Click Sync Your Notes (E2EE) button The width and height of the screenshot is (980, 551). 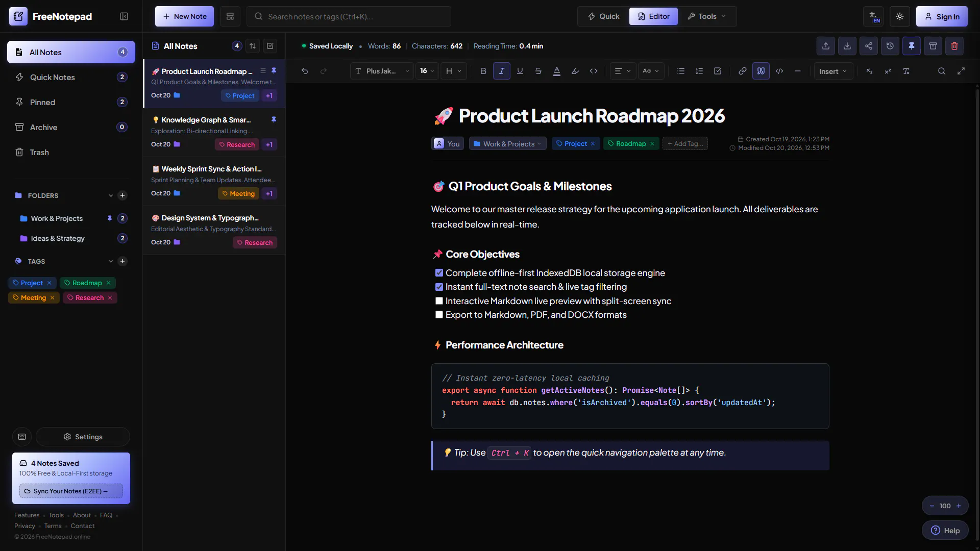point(71,491)
